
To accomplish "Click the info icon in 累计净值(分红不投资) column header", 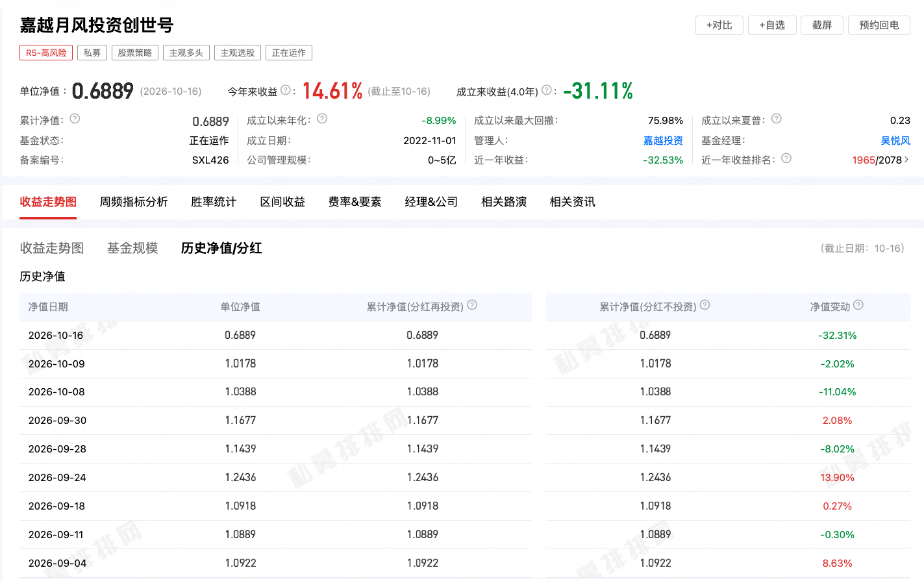I will pos(705,305).
